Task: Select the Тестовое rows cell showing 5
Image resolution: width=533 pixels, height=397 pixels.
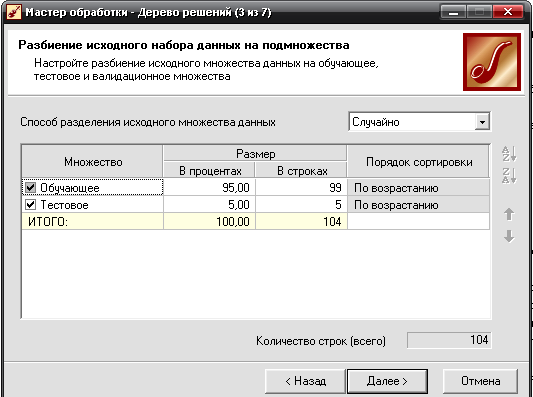Action: click(x=301, y=204)
